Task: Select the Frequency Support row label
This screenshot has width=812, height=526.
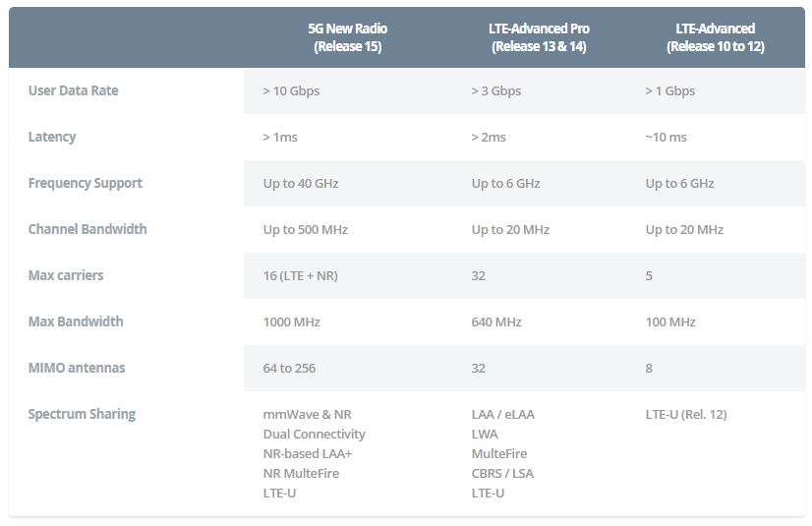Action: 86,183
